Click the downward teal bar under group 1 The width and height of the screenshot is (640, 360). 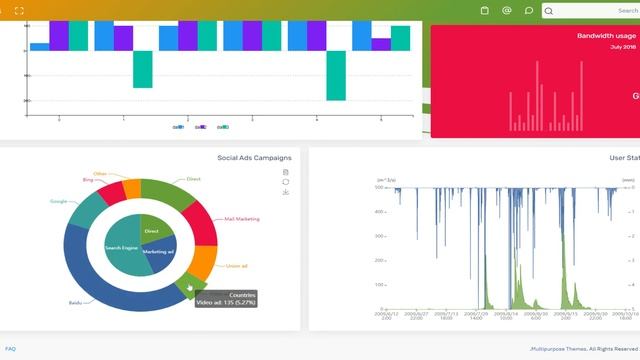pos(142,69)
